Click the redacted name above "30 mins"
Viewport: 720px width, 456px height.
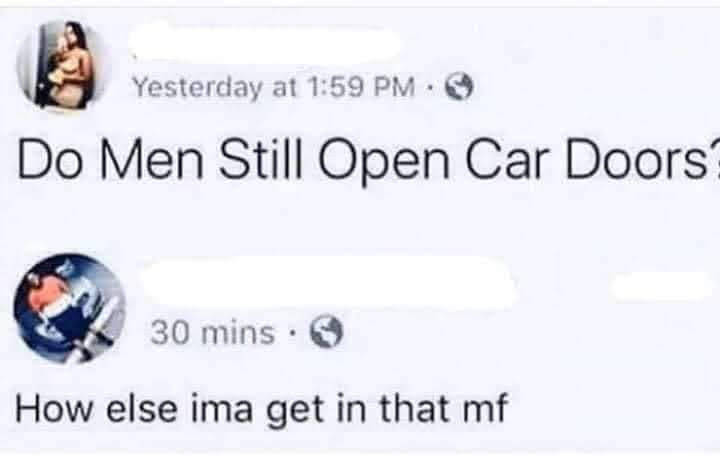pyautogui.click(x=328, y=282)
